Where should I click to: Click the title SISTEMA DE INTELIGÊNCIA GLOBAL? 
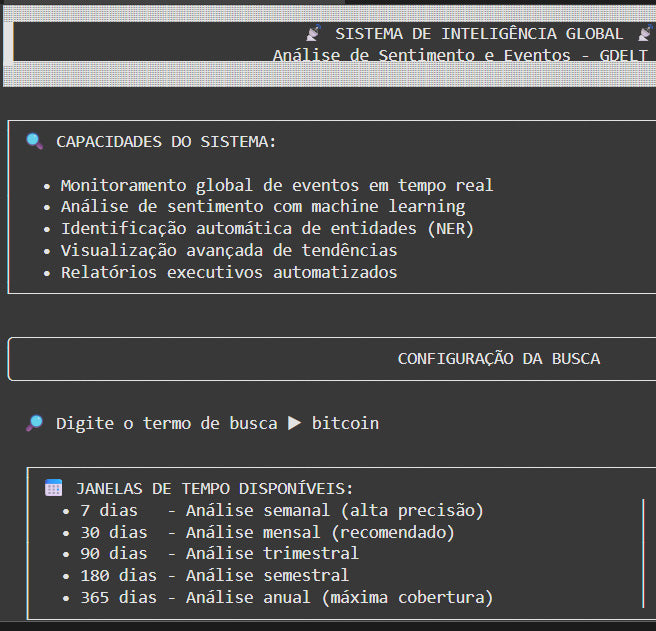click(x=479, y=33)
